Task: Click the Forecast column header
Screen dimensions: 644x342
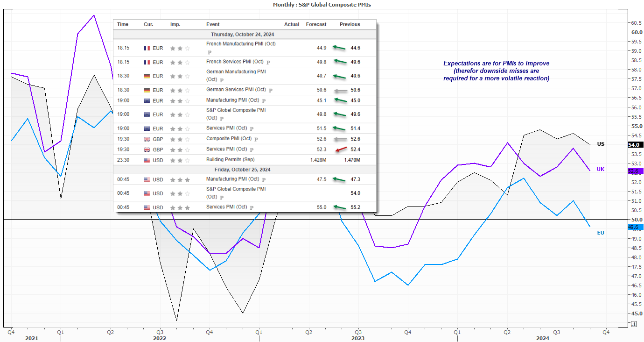Action: 316,24
